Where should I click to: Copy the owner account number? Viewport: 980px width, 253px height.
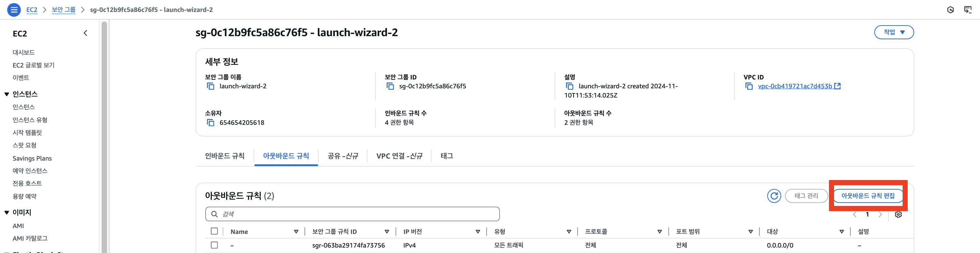[210, 122]
